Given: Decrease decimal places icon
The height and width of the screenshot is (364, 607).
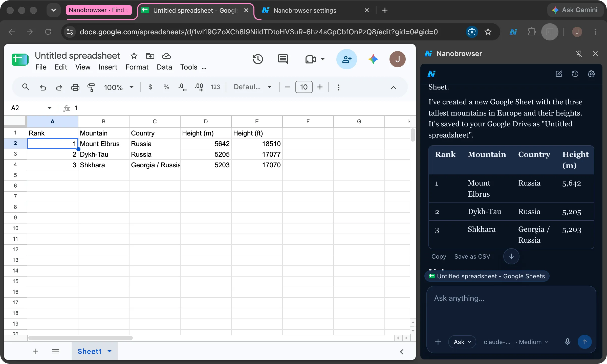Looking at the screenshot, I should 182,87.
